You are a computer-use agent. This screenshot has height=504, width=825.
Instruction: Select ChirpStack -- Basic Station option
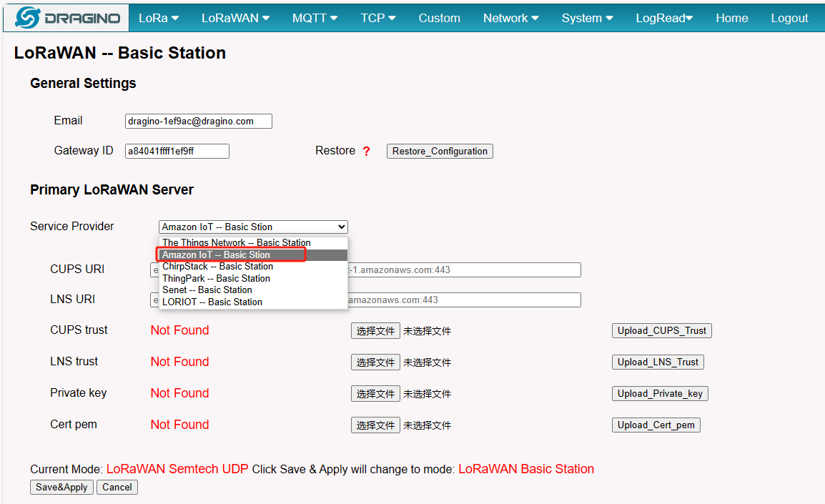click(253, 266)
